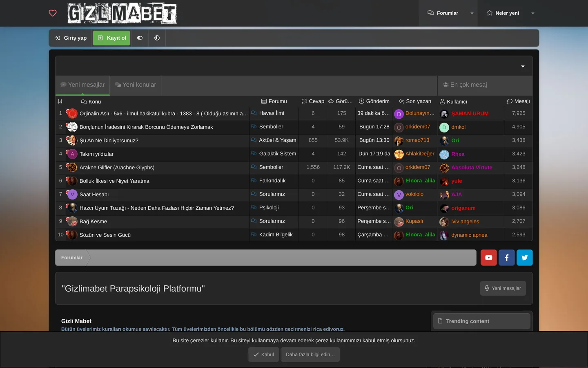The image size is (588, 368).
Task: Open topic 'Bolluk İlkesi ve Niyet Yaratma'
Action: (x=114, y=181)
